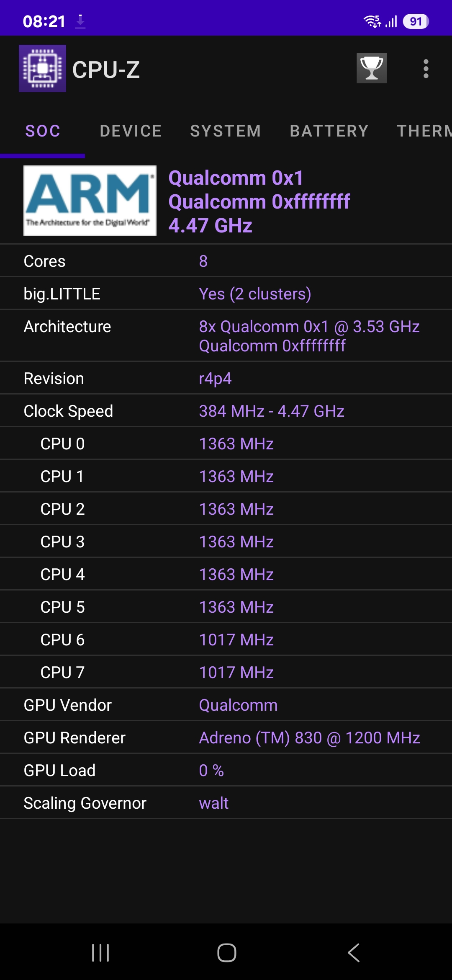Tap the Scaling Governor row
The width and height of the screenshot is (452, 980).
[226, 803]
